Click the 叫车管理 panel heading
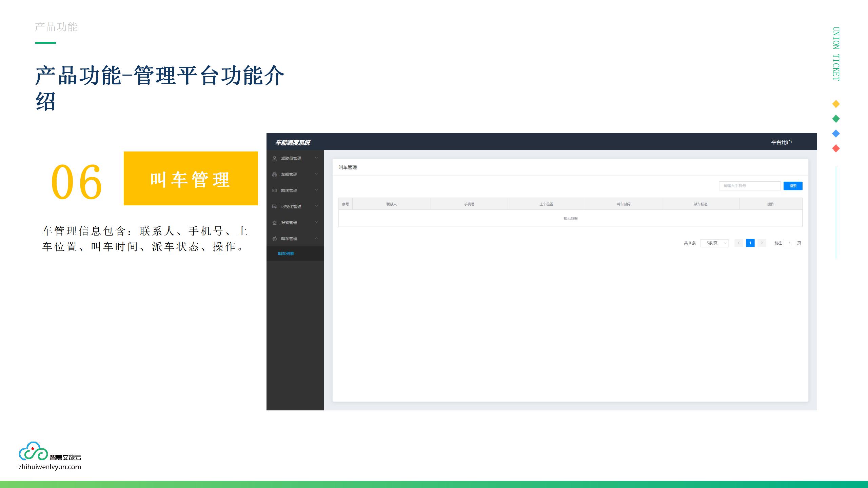The height and width of the screenshot is (488, 868). click(x=348, y=167)
